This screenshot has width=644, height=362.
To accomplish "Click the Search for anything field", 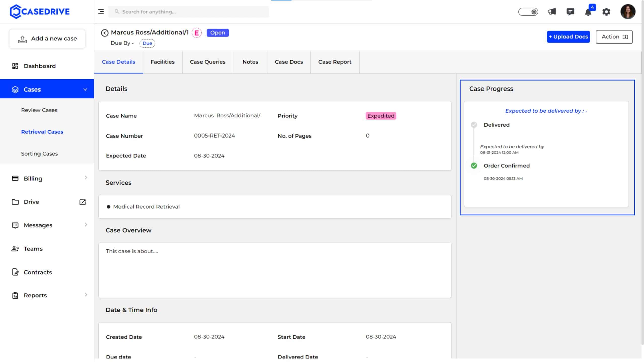I will (188, 12).
